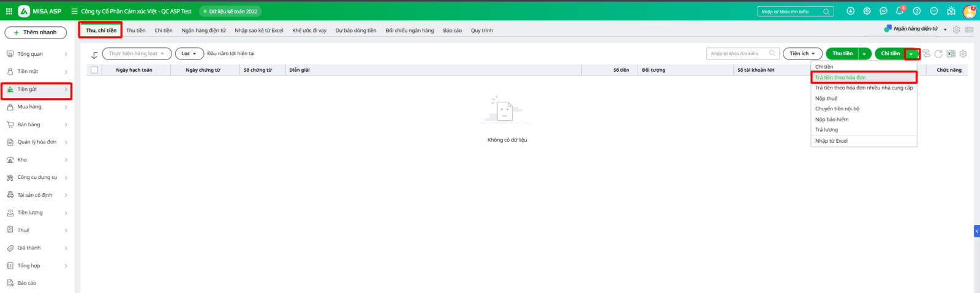Open the Thu tiền dropdown arrow

[864, 54]
